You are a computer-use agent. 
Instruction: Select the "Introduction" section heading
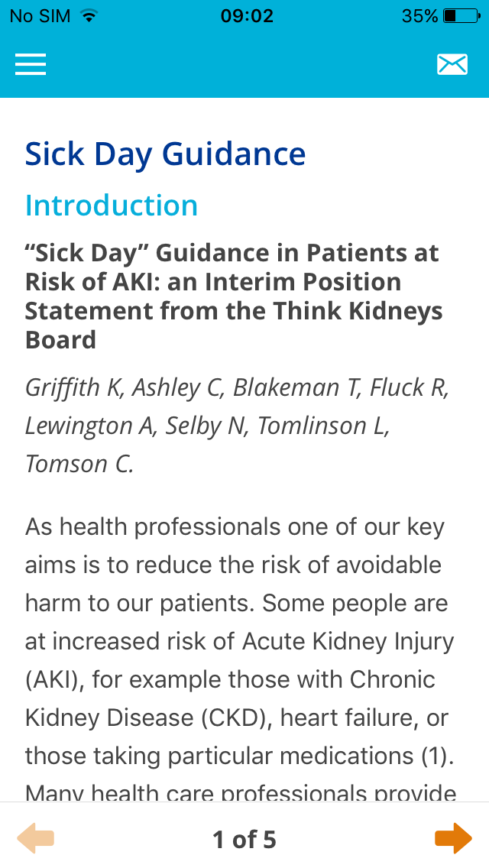point(112,206)
